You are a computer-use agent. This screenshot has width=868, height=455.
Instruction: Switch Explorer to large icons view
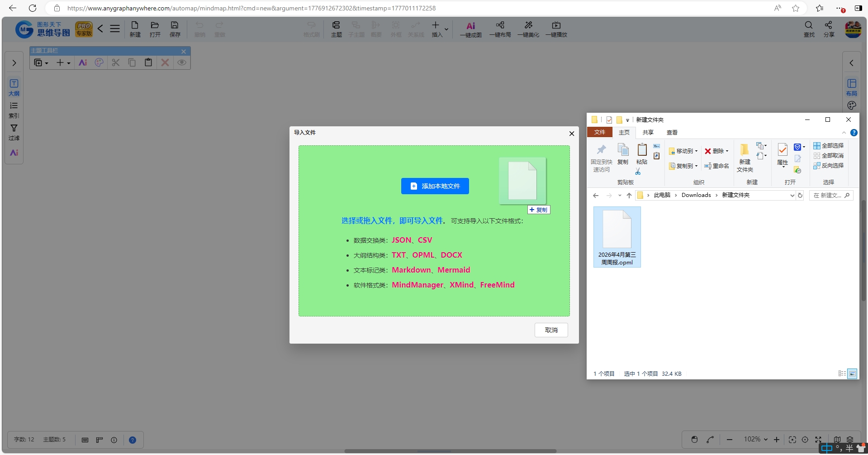[852, 374]
